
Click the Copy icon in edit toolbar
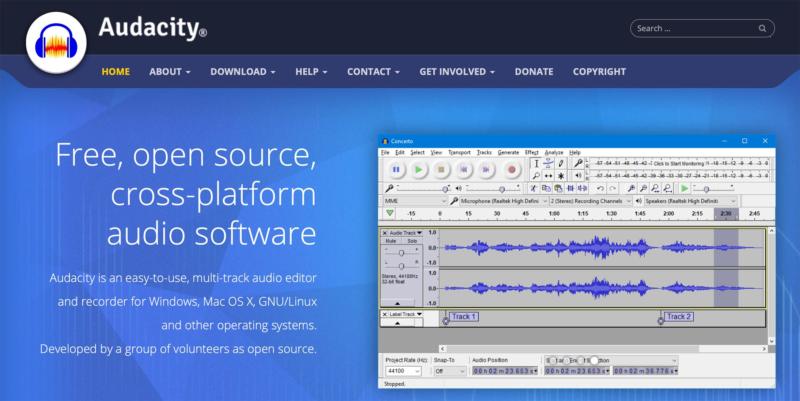545,189
